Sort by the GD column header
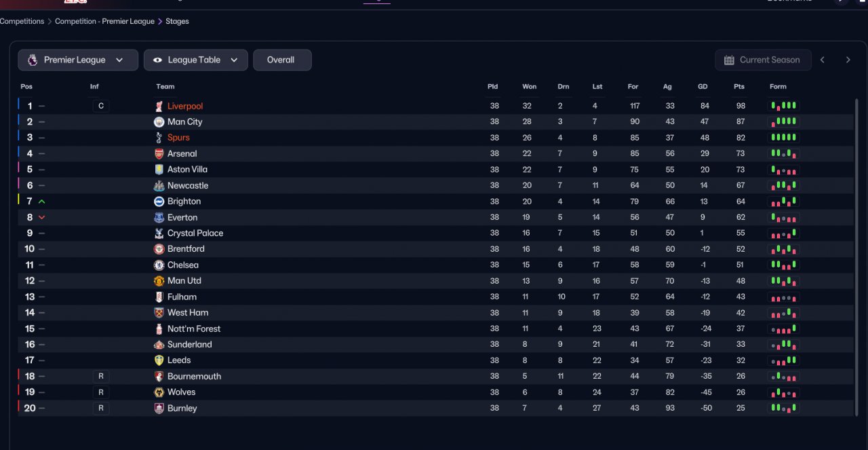This screenshot has width=868, height=450. click(703, 86)
